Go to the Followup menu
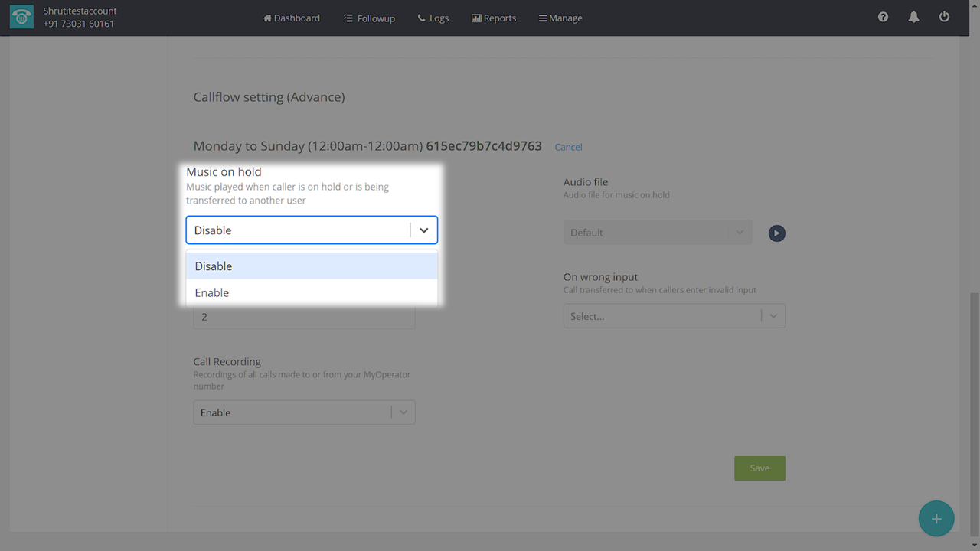Image resolution: width=980 pixels, height=551 pixels. [369, 18]
